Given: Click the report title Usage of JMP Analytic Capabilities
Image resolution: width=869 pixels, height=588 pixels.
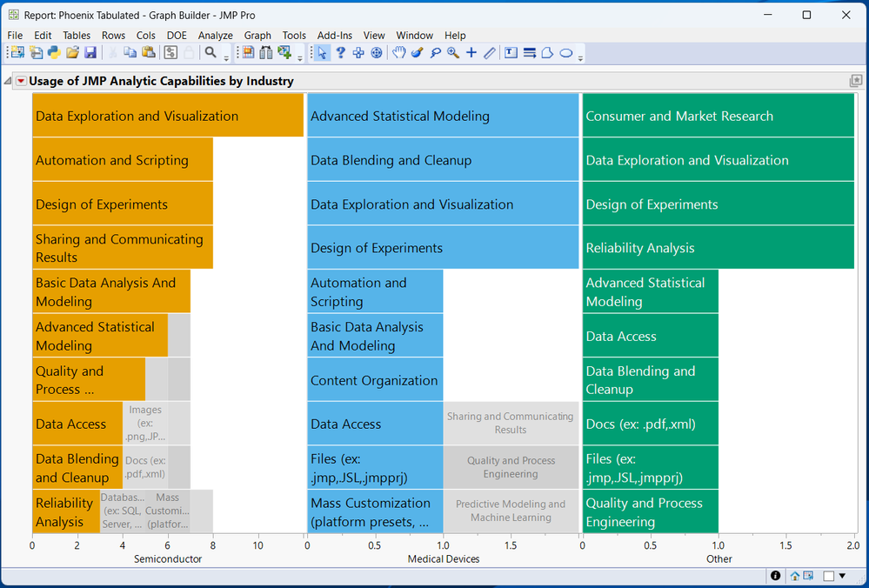Looking at the screenshot, I should [x=161, y=81].
